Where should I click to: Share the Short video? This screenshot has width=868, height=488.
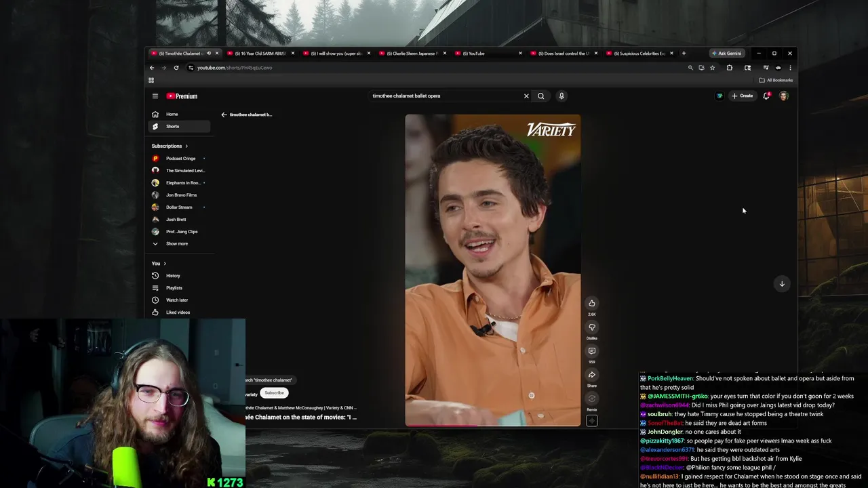click(592, 375)
